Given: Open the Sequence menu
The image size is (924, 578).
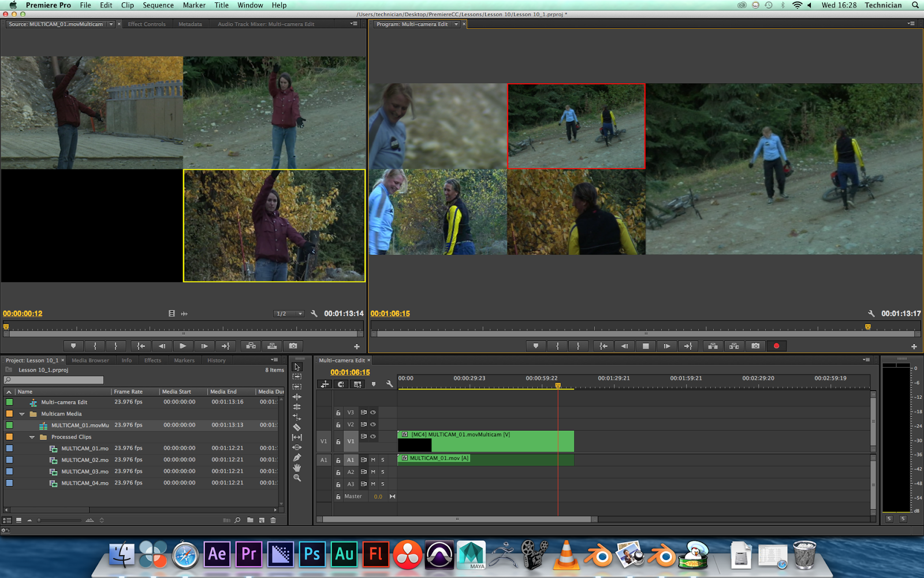Looking at the screenshot, I should (x=158, y=5).
